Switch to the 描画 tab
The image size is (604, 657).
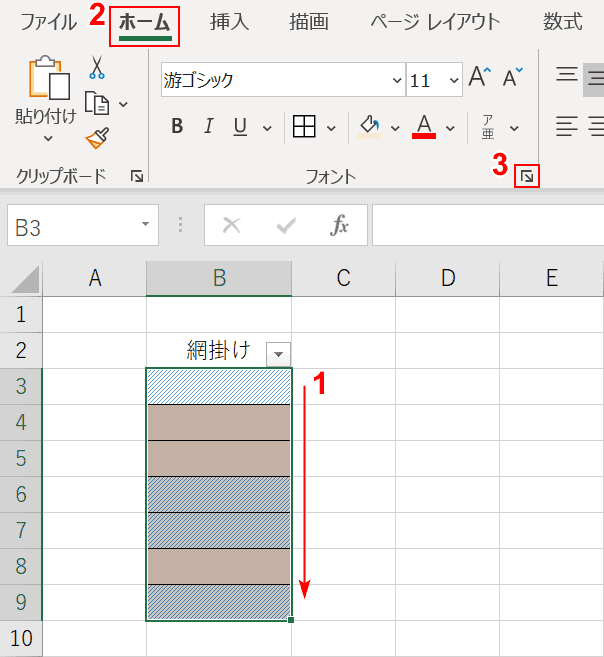tap(309, 22)
